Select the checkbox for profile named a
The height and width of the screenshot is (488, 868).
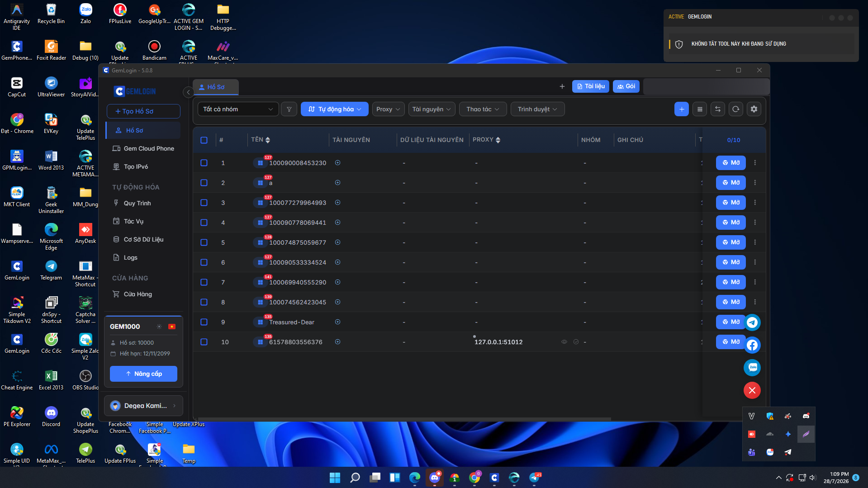(x=204, y=183)
